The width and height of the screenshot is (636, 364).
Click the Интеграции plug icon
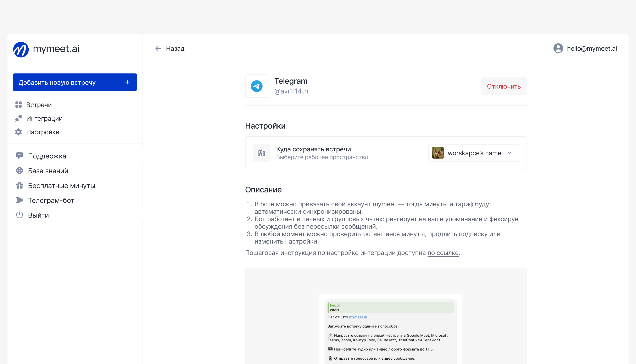point(18,118)
